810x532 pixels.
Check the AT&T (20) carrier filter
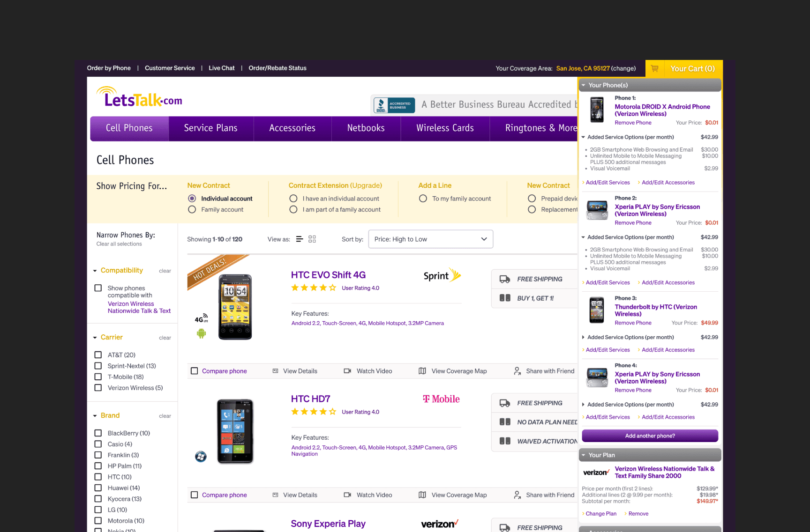tap(98, 355)
